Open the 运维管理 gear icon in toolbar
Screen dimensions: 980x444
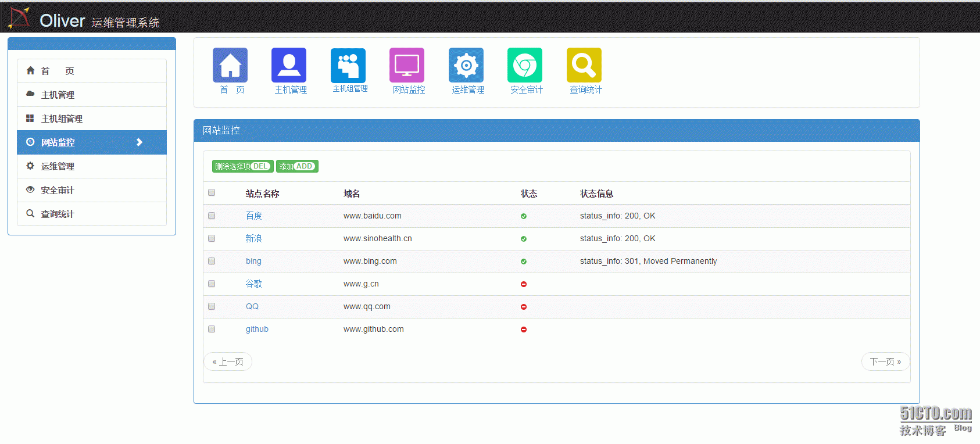point(466,65)
